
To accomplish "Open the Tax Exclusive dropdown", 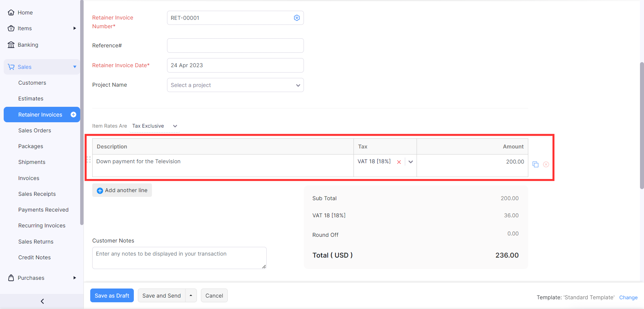I will click(175, 126).
